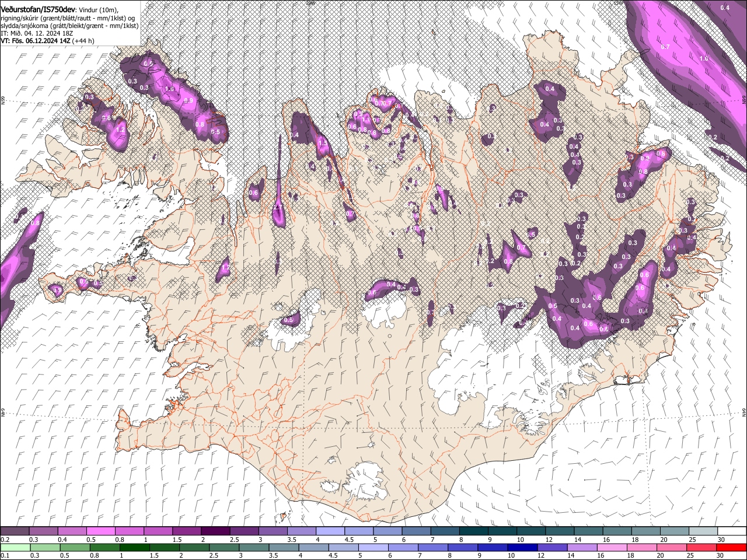The image size is (747, 560).
Task: Pick deep blue lower swatch between 10 and 12
Action: tap(522, 548)
